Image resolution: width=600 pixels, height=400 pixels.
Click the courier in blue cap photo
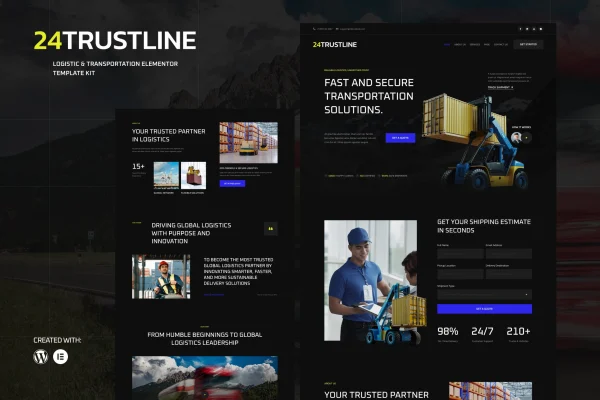(370, 280)
